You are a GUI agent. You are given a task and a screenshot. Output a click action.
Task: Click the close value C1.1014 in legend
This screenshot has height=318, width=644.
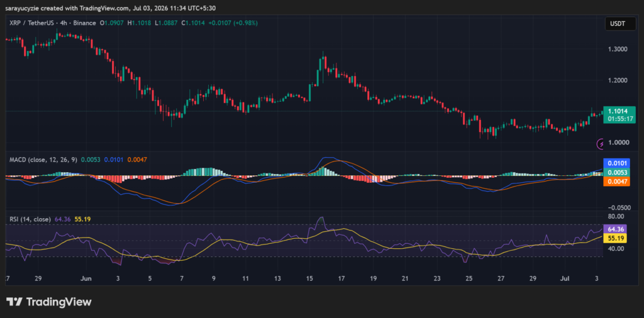click(x=194, y=23)
